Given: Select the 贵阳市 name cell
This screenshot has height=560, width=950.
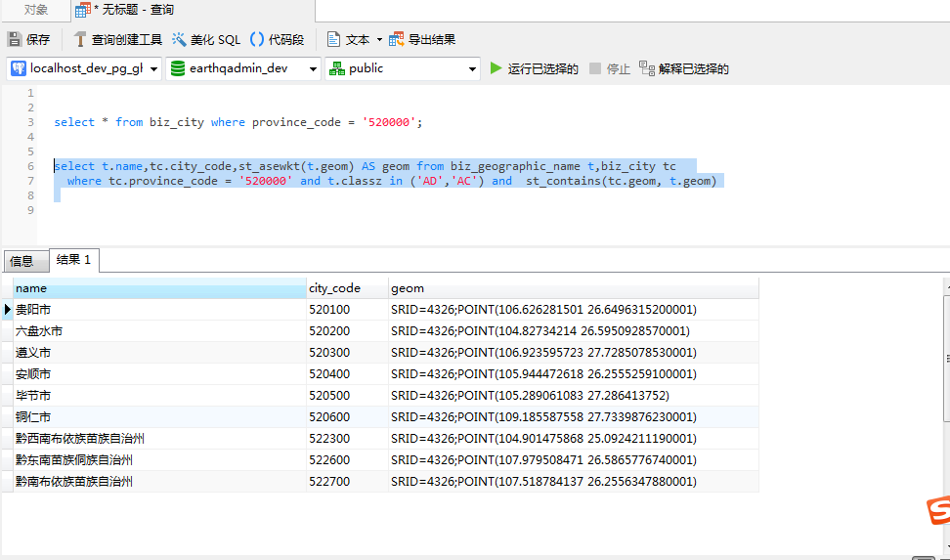Looking at the screenshot, I should [159, 310].
